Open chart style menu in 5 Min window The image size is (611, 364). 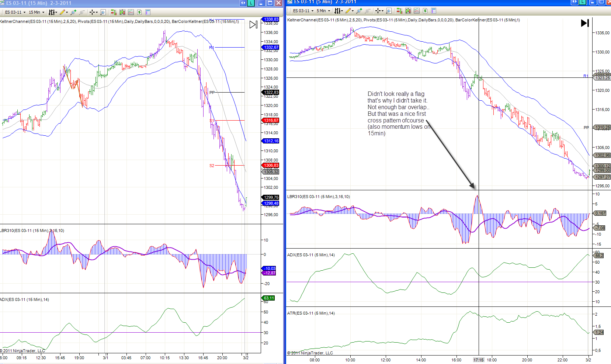pyautogui.click(x=339, y=11)
